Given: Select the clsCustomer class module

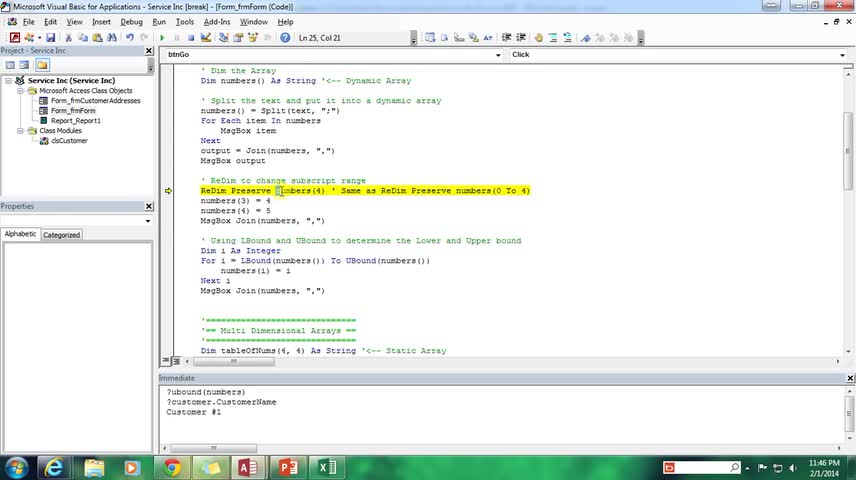Looking at the screenshot, I should pyautogui.click(x=69, y=141).
